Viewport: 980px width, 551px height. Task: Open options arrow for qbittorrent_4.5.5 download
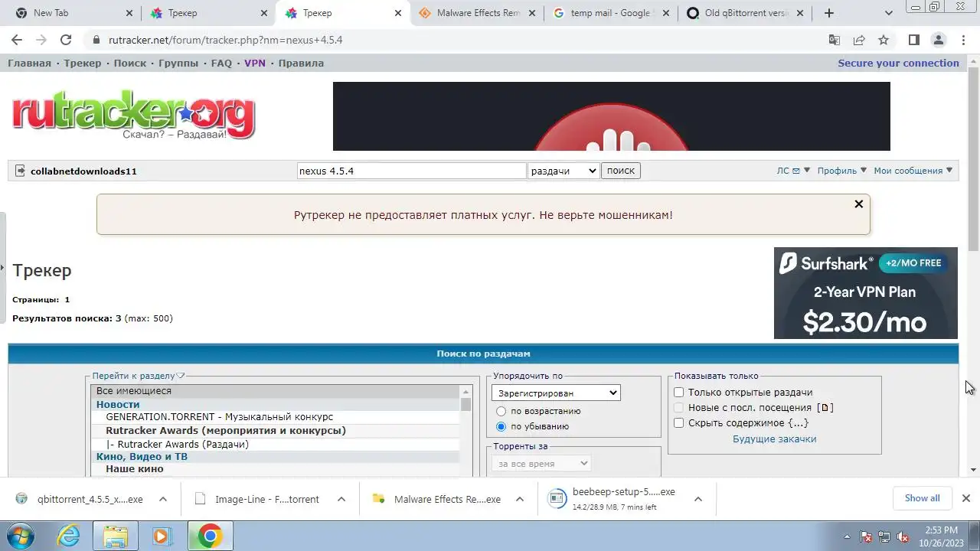pyautogui.click(x=163, y=499)
